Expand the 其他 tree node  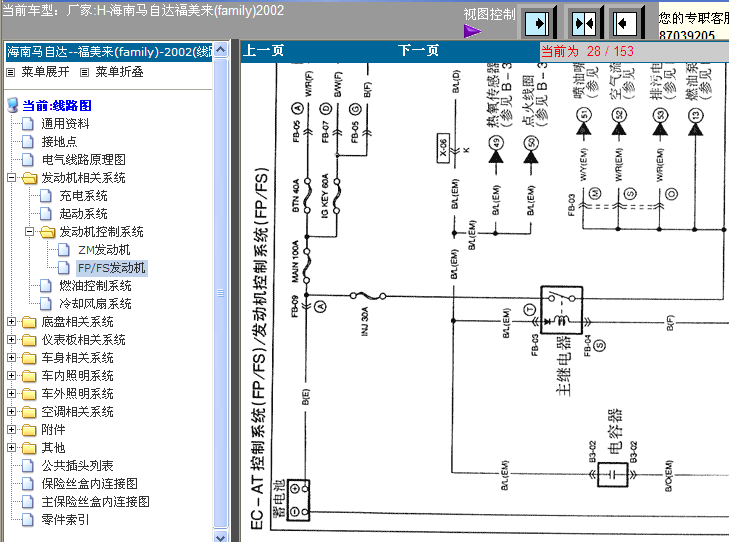tap(12, 448)
